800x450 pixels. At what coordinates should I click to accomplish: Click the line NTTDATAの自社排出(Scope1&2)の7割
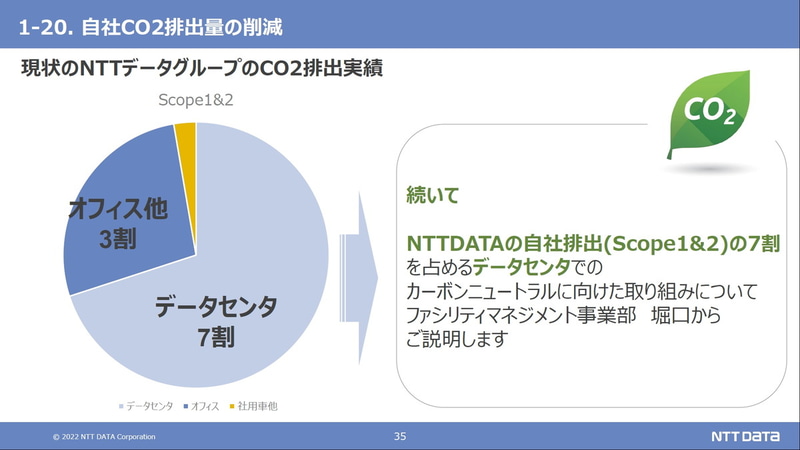click(593, 244)
